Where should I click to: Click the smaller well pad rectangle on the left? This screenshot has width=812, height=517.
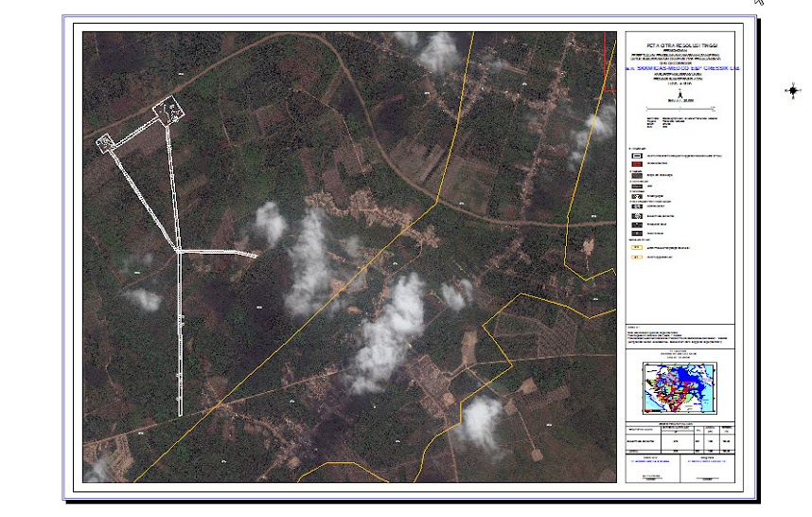[105, 142]
